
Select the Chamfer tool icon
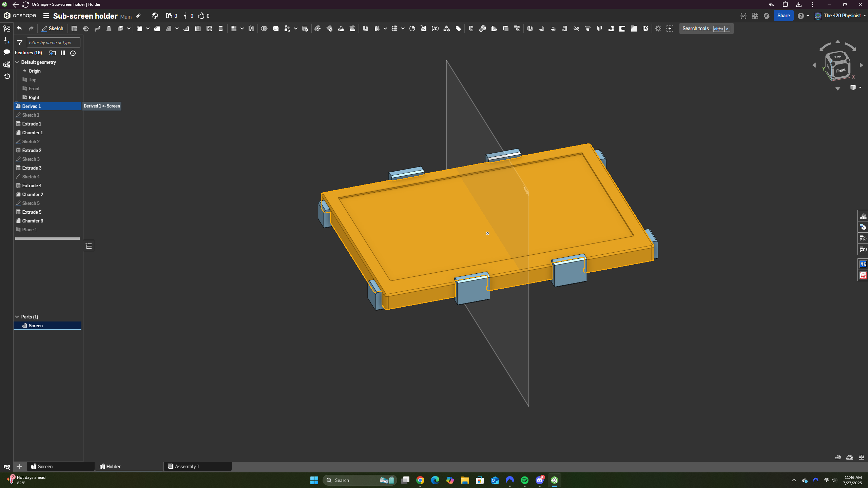pos(157,28)
